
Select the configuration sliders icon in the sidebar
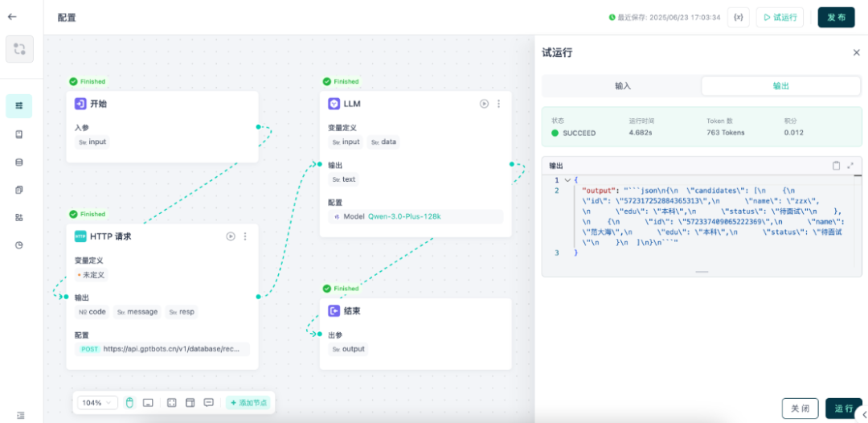(18, 106)
